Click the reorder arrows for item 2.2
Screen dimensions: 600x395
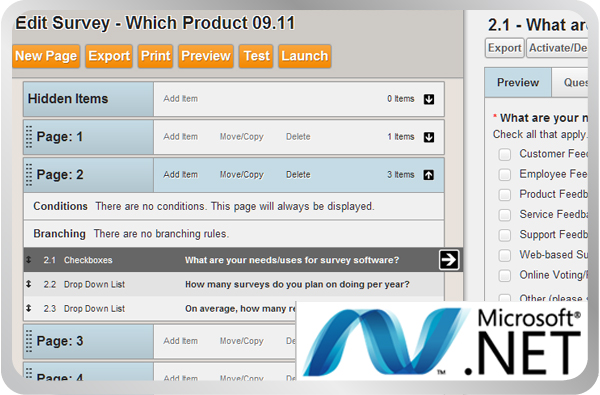point(29,284)
